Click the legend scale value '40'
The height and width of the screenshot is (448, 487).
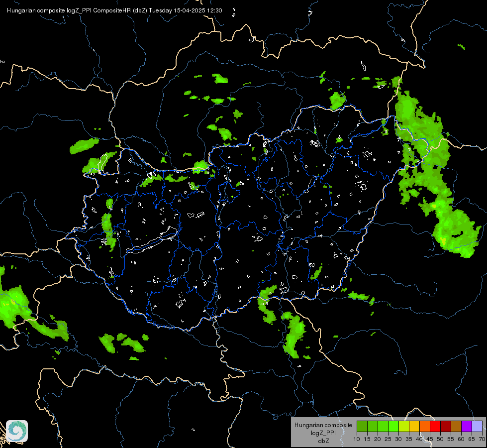coord(419,440)
